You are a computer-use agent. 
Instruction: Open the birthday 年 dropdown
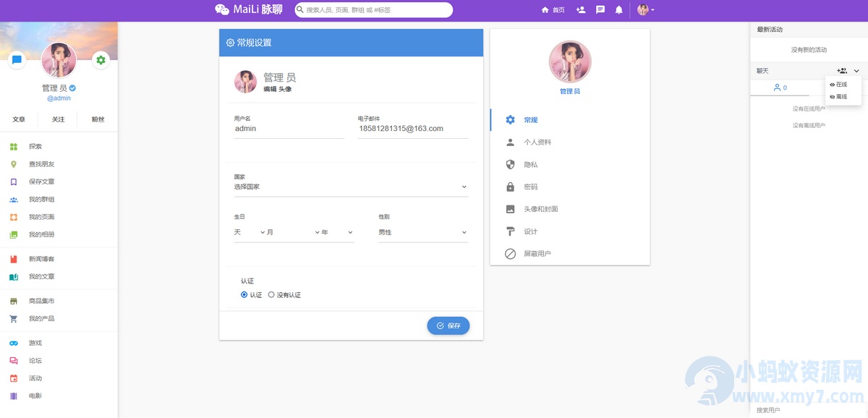pos(337,232)
